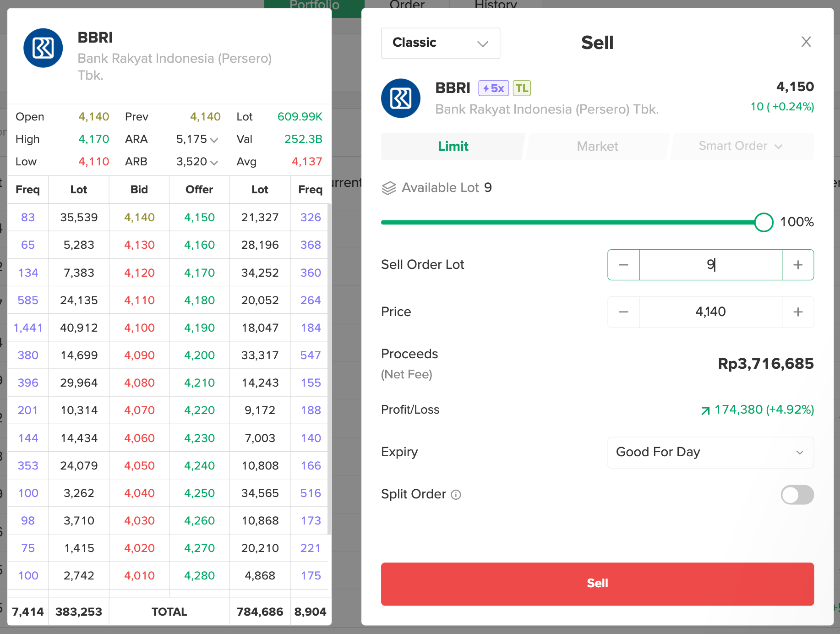Increase Sell Order Lot with the plus button
This screenshot has width=840, height=634.
[798, 265]
